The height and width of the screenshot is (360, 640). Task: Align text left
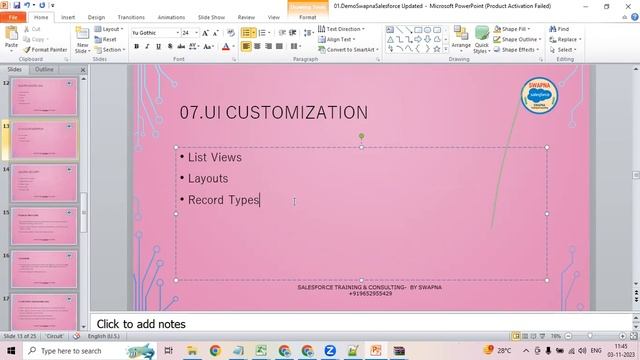246,47
